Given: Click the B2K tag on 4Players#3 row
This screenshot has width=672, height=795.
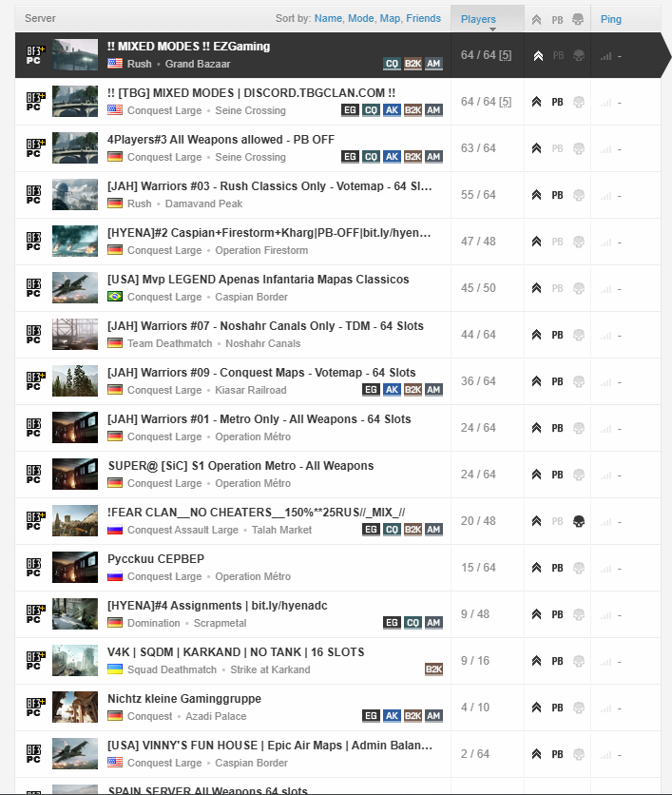Looking at the screenshot, I should tap(413, 157).
